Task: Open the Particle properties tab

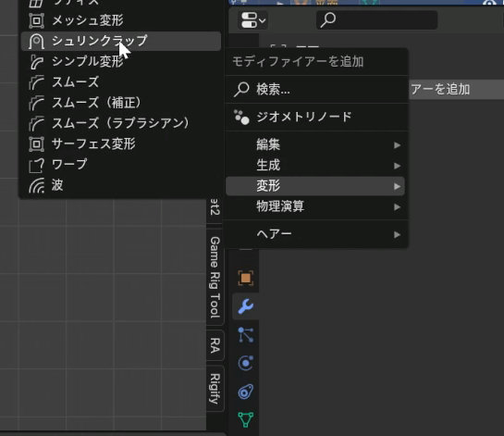Action: 246,335
